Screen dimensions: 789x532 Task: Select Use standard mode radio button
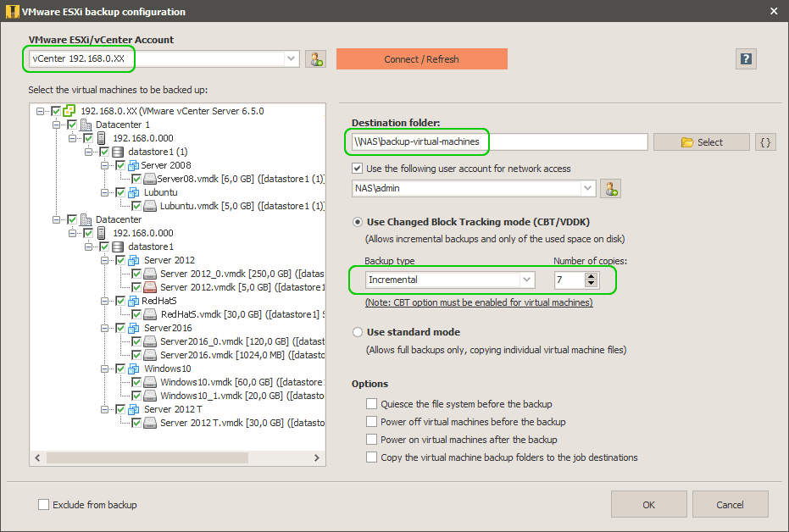pos(358,332)
